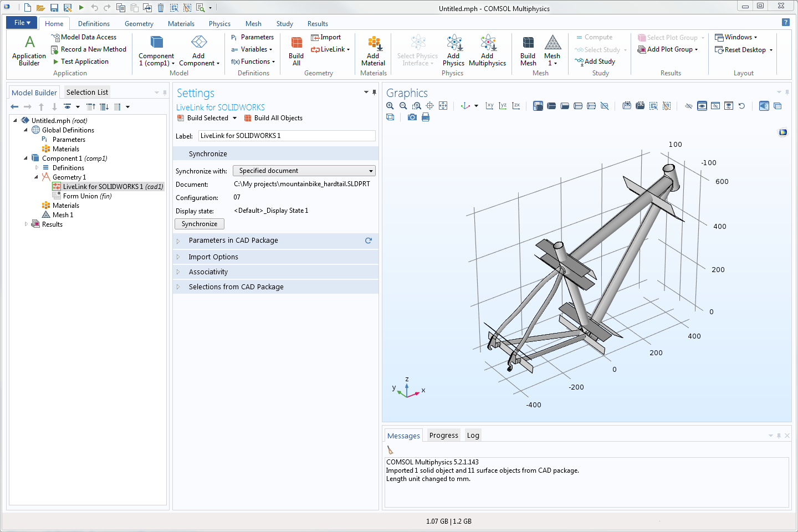
Task: Open the 'Synchronize with' dropdown
Action: pyautogui.click(x=304, y=171)
